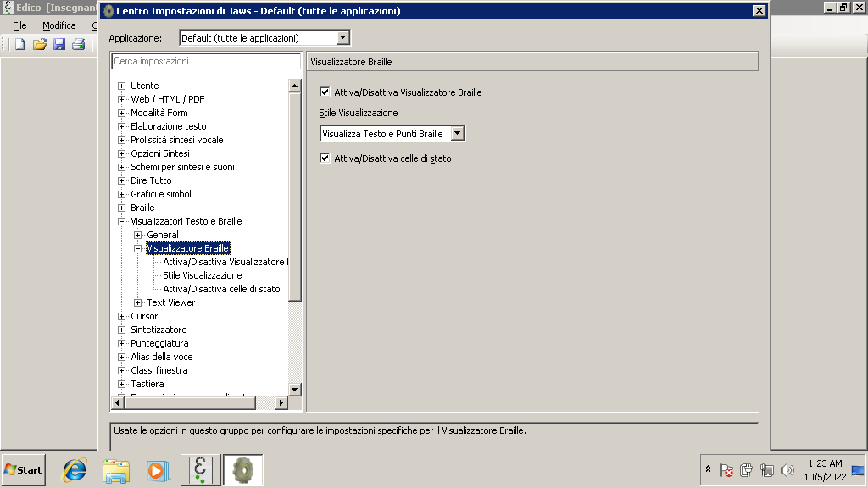Open Windows Explorer folder on taskbar

point(116,470)
